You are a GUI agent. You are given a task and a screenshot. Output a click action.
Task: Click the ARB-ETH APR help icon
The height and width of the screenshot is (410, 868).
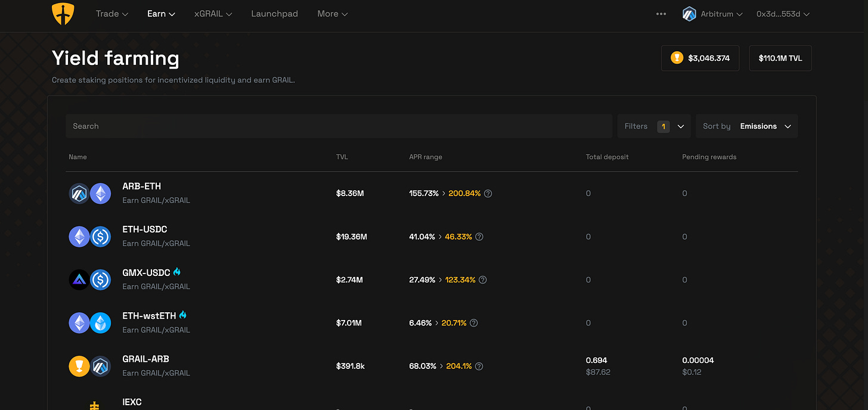[488, 194]
